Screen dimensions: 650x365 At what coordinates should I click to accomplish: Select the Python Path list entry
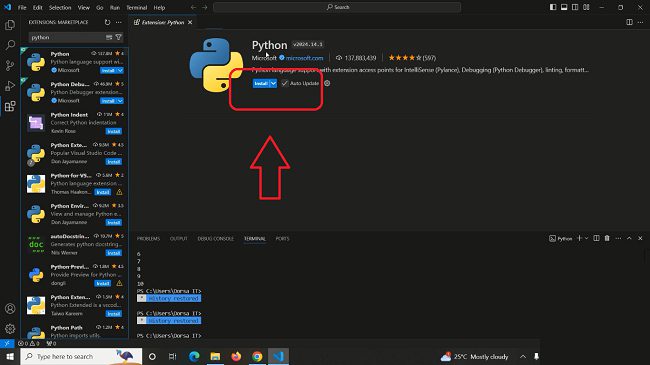75,331
